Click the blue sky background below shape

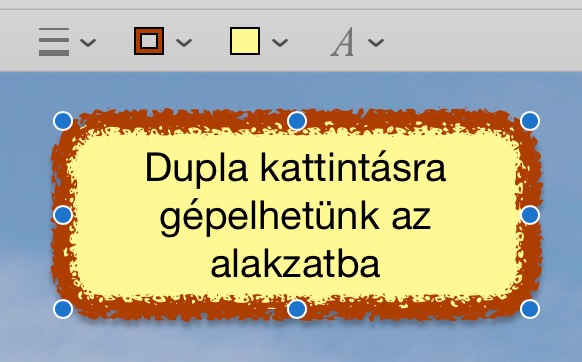click(x=297, y=343)
